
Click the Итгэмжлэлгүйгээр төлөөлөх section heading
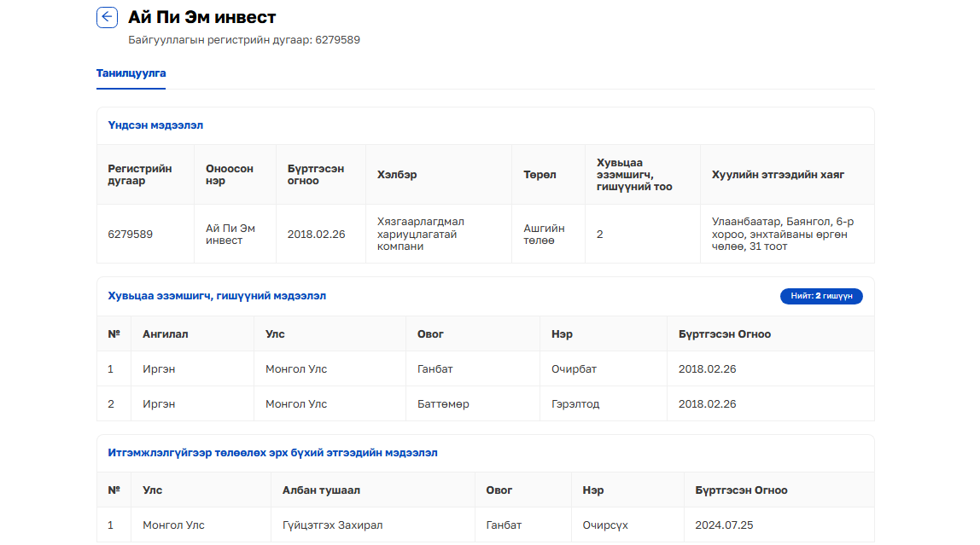tap(272, 453)
